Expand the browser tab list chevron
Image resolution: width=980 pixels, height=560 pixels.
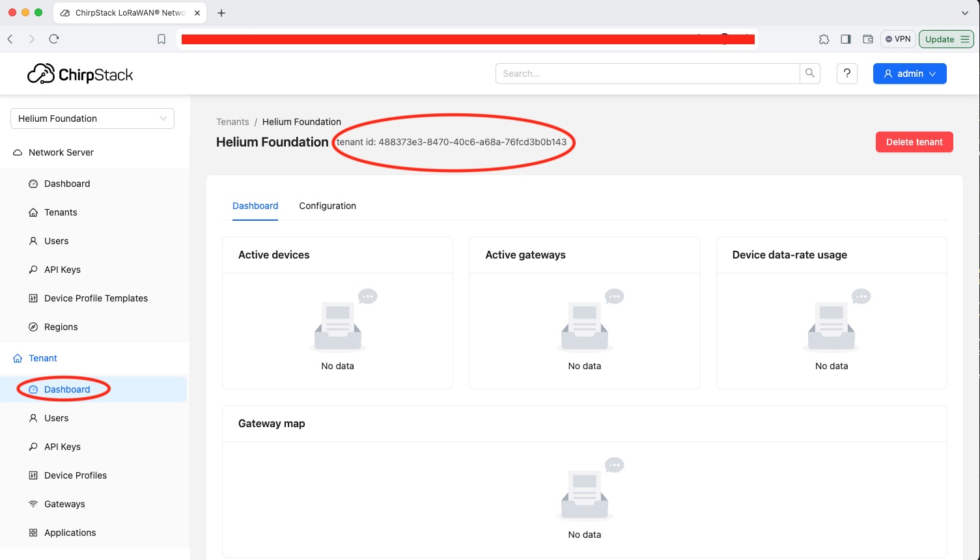coord(965,13)
